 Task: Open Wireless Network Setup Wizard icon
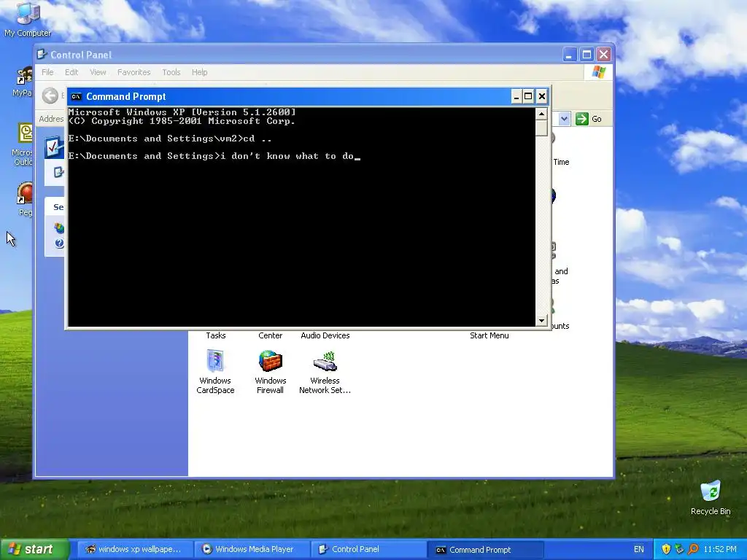[325, 372]
